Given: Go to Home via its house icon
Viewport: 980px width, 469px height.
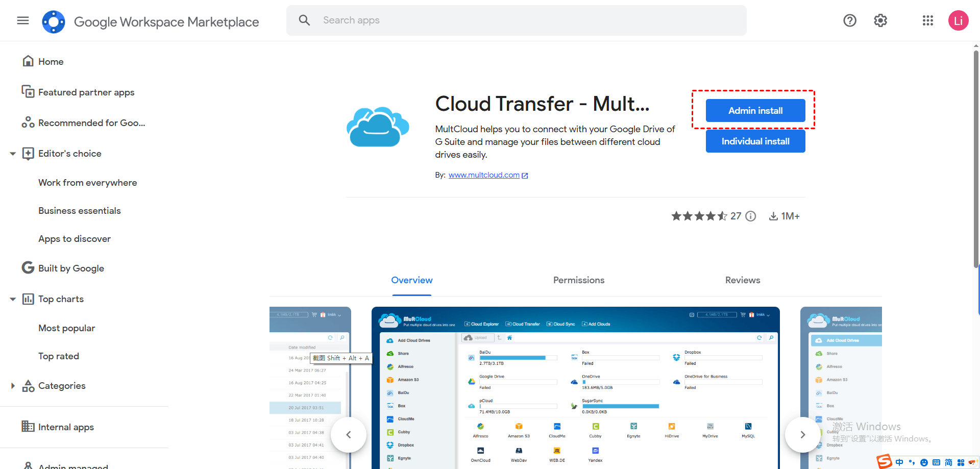Looking at the screenshot, I should [28, 61].
